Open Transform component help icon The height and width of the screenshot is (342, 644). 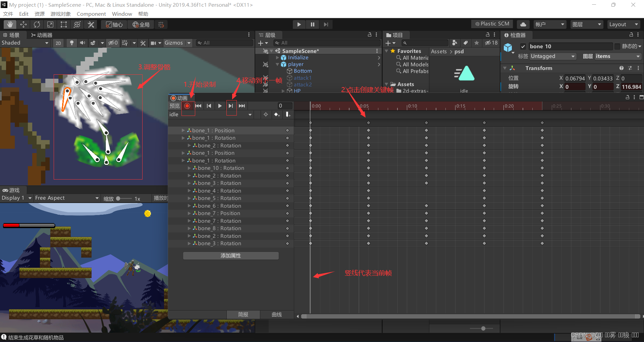pyautogui.click(x=622, y=68)
